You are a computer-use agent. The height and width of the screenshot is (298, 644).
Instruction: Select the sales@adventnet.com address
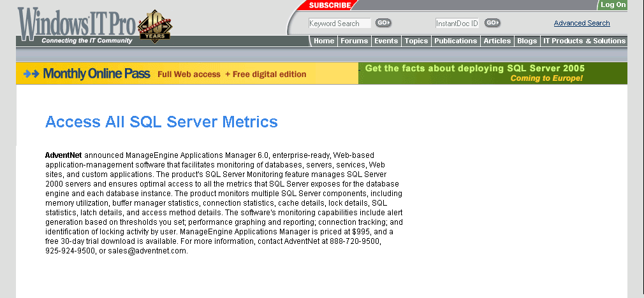tap(147, 251)
